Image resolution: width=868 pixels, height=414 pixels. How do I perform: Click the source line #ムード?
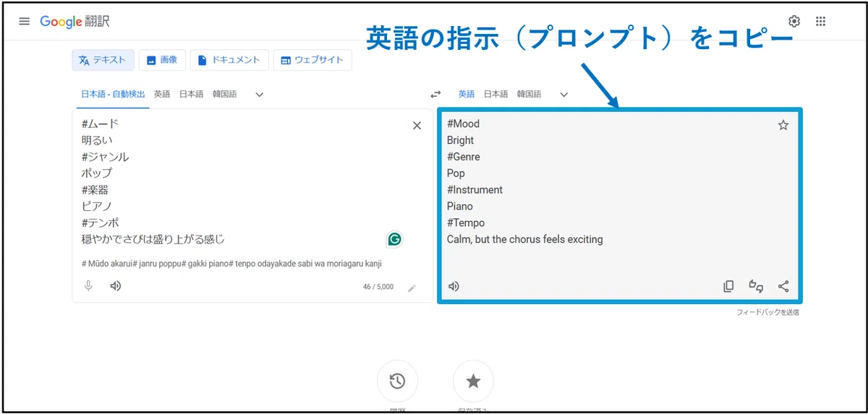(100, 124)
